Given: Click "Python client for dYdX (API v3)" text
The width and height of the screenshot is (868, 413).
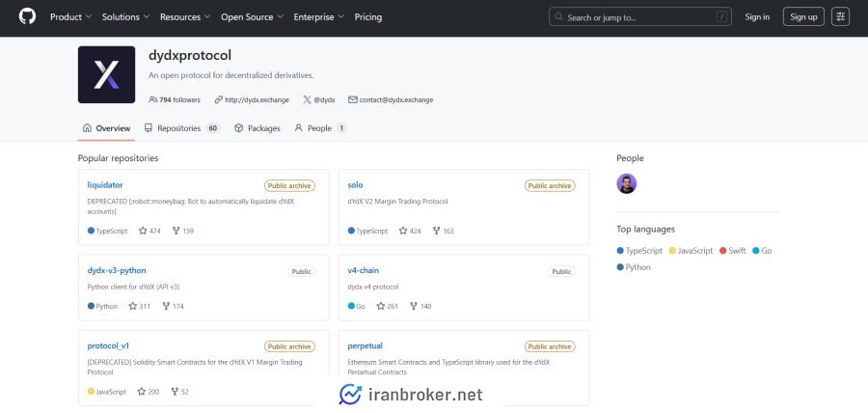Looking at the screenshot, I should tap(133, 288).
